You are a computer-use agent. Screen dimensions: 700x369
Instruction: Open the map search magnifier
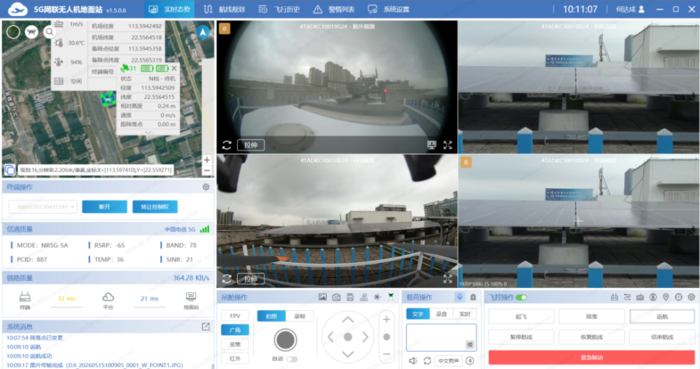pos(50,32)
